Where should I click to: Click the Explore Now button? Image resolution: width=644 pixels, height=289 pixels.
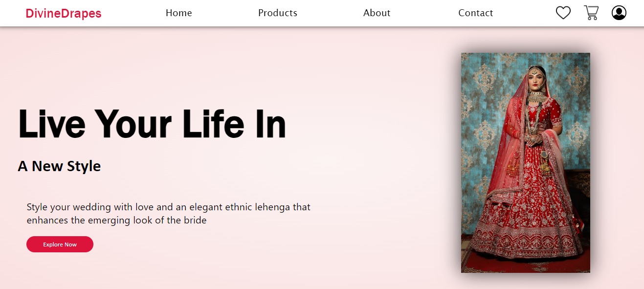pos(60,245)
